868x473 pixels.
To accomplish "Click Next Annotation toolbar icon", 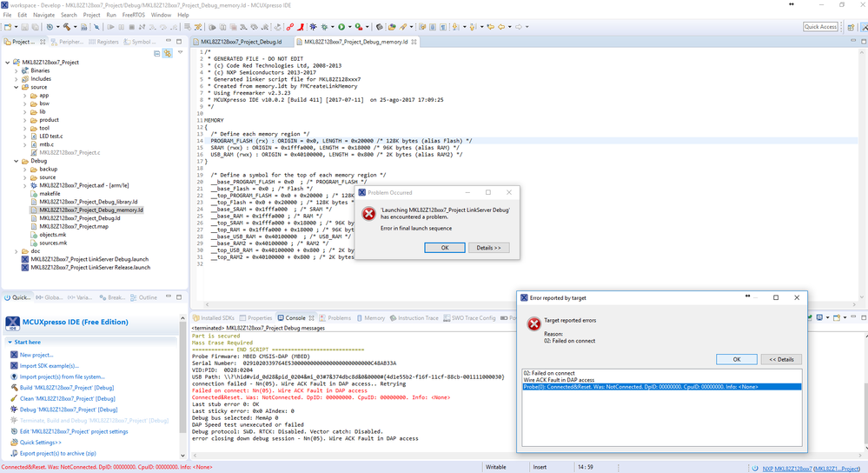I will click(x=455, y=27).
